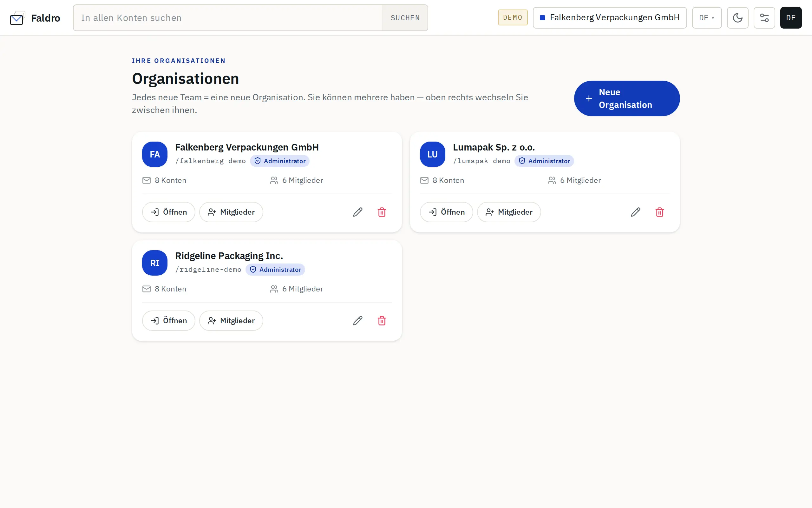Click the 'Ridgeline Packaging Inc.' title
Image resolution: width=812 pixels, height=508 pixels.
pos(229,256)
